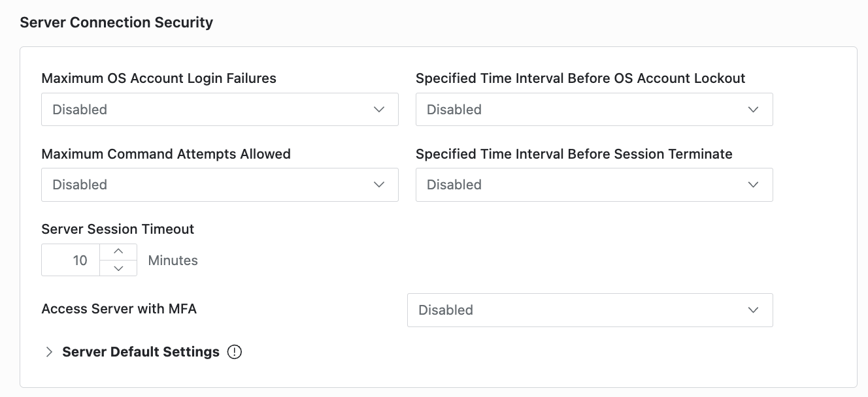Click chevron arrow in Command Attempts dropdown
The height and width of the screenshot is (397, 868).
point(379,185)
